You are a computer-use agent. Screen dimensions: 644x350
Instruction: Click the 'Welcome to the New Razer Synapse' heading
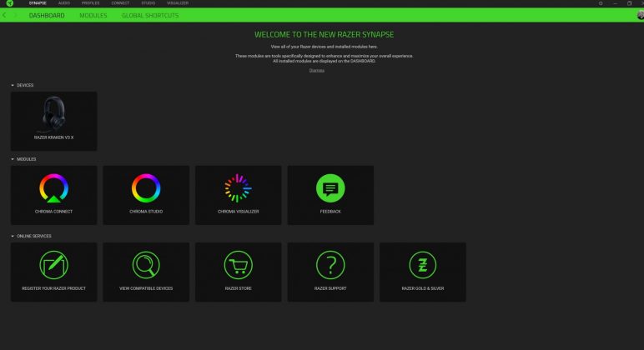click(x=324, y=35)
